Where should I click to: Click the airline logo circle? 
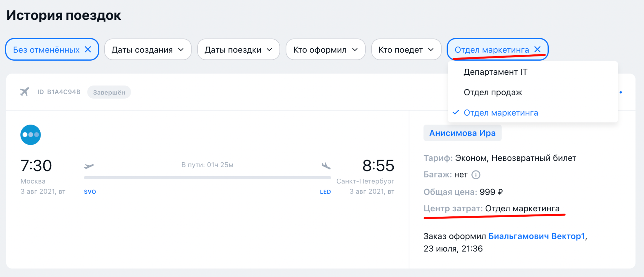[31, 135]
